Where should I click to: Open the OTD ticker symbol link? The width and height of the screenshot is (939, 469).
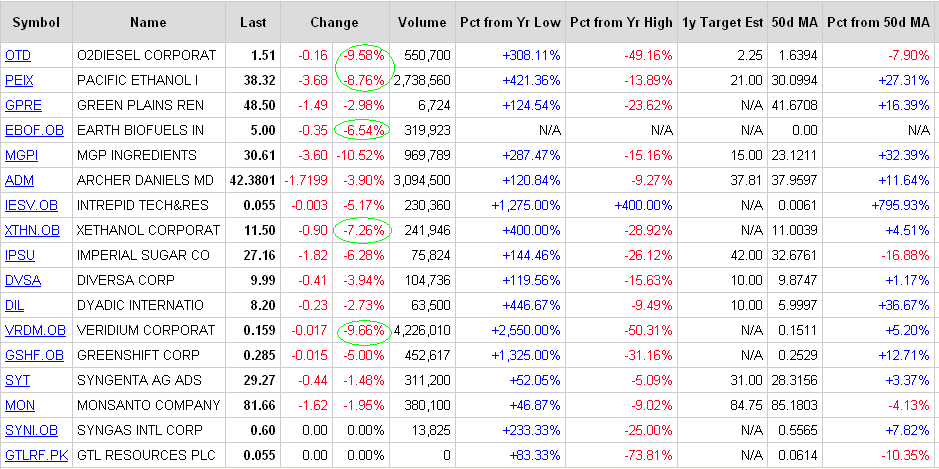pyautogui.click(x=18, y=55)
